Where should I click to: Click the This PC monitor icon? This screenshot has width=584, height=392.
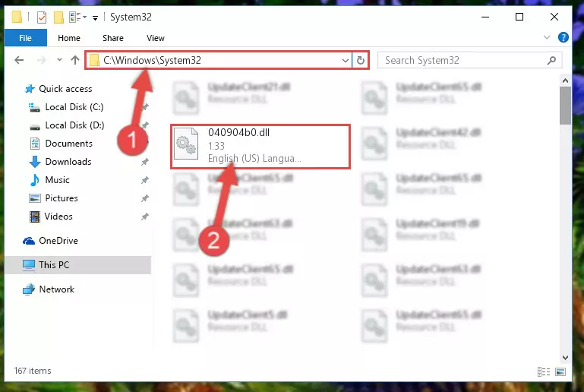[x=29, y=265]
